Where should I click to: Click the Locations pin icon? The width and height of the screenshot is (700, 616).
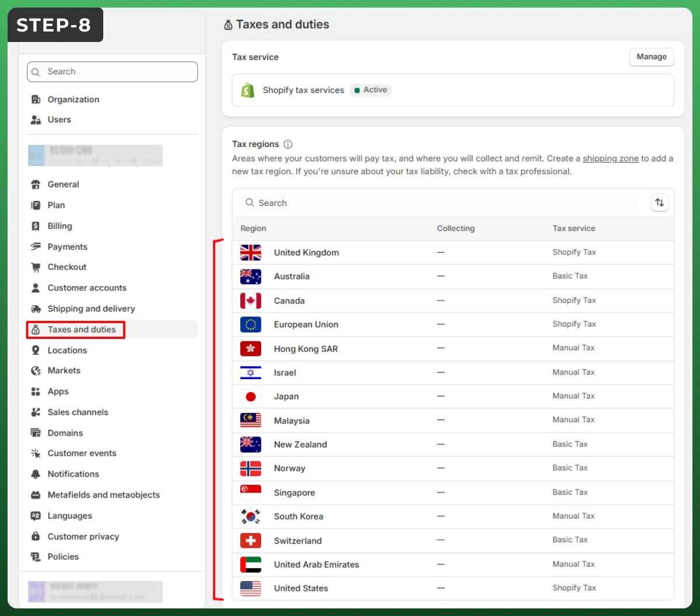tap(36, 351)
